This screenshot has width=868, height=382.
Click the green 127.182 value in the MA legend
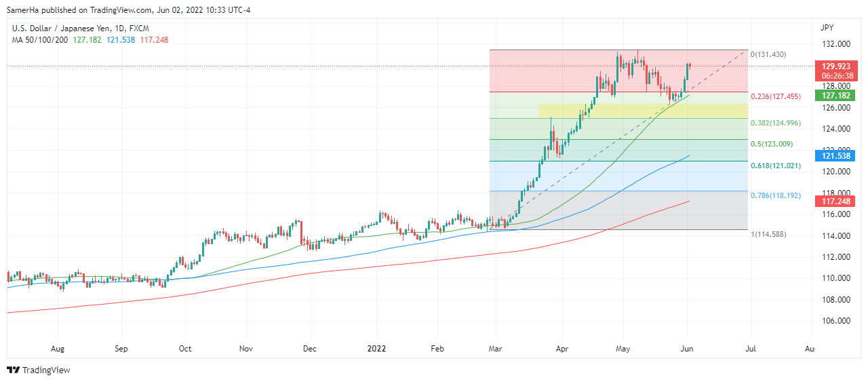click(87, 40)
